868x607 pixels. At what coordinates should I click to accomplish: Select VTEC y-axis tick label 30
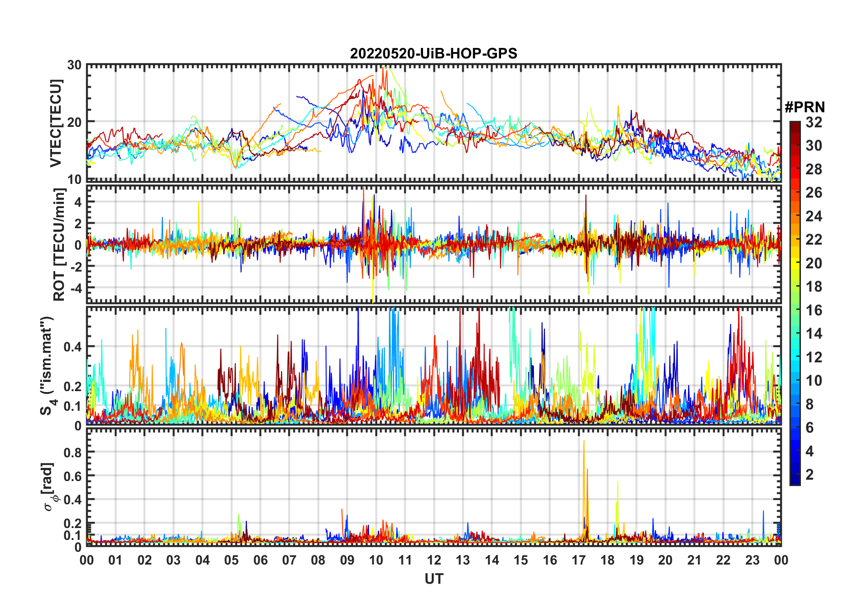(x=74, y=65)
